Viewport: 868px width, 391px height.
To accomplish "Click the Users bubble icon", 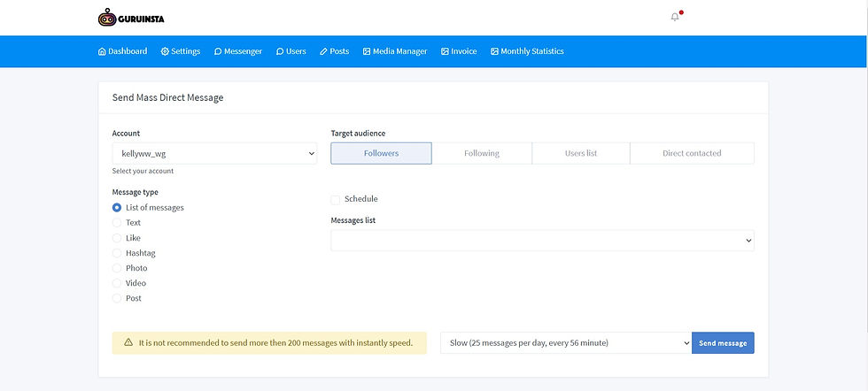I will point(280,51).
